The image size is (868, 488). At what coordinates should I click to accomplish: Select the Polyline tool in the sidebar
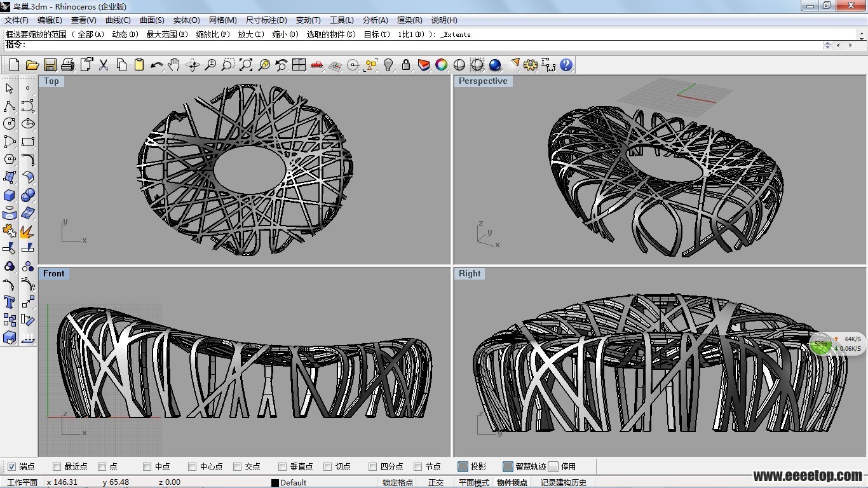click(10, 106)
